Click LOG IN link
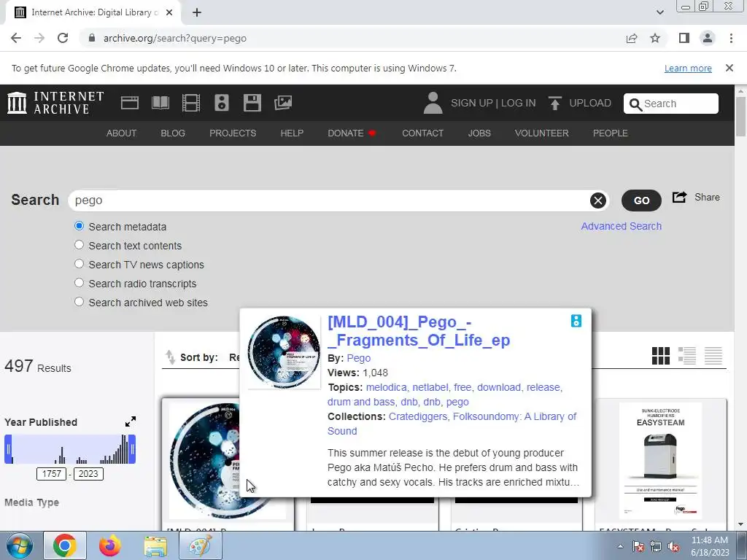Image resolution: width=747 pixels, height=560 pixels. (519, 103)
